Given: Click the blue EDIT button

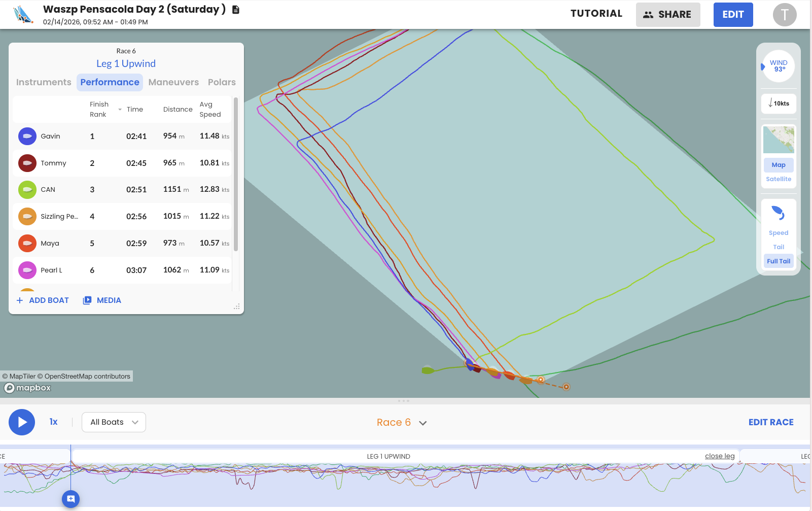Looking at the screenshot, I should coord(732,15).
